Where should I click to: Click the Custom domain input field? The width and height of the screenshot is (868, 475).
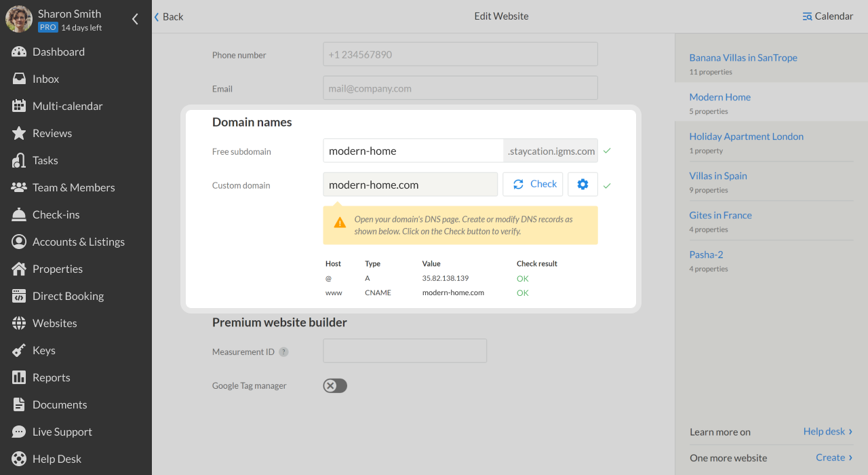pyautogui.click(x=410, y=185)
